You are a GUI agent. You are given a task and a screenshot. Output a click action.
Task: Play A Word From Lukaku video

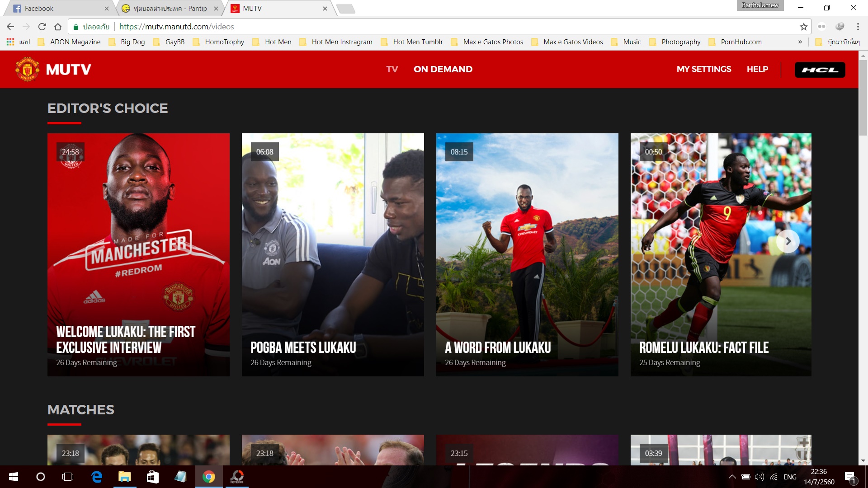[527, 254]
